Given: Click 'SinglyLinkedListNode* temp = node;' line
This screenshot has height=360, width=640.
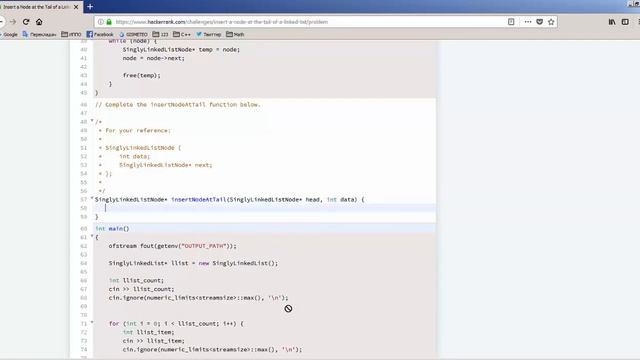Looking at the screenshot, I should [181, 50].
